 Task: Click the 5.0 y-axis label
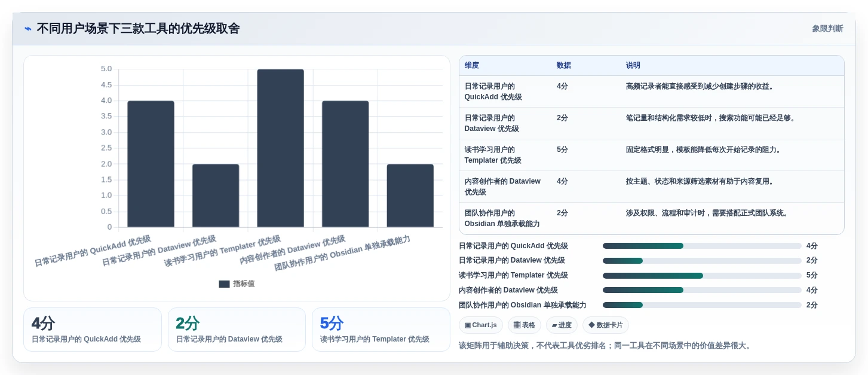[106, 69]
